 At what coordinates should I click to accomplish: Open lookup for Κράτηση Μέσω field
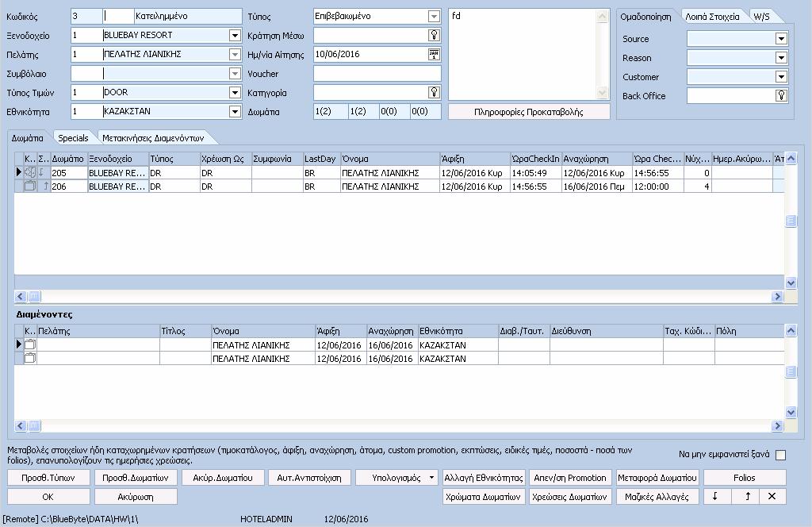click(x=434, y=35)
